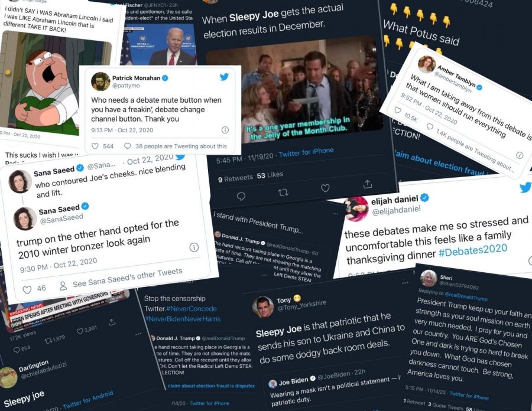Open three-dot menu on I stand with President Trump tweet

click(336, 214)
